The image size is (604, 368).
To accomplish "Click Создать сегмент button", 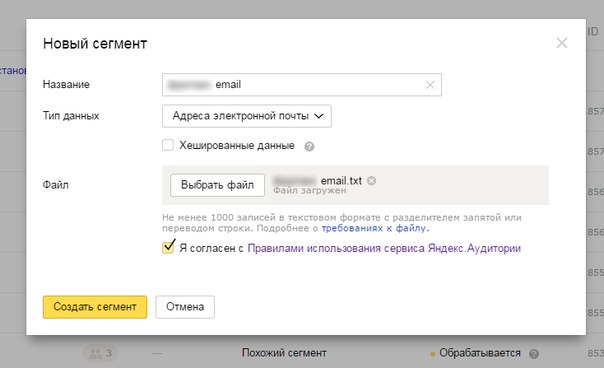I will [95, 307].
